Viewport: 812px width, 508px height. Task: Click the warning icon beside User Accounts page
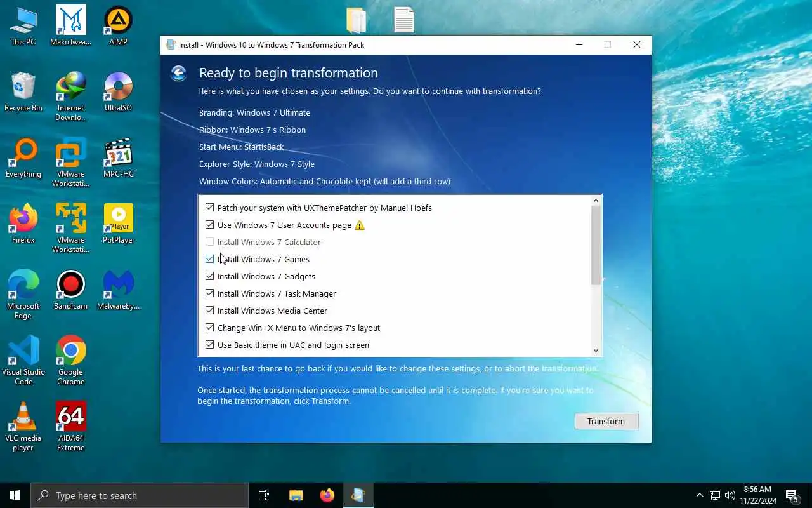click(360, 225)
